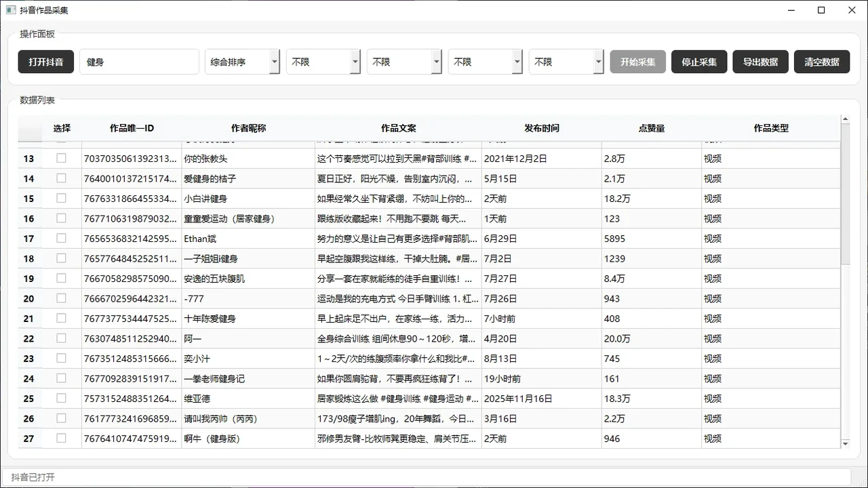868x488 pixels.
Task: Select the checkbox in row 27
Action: pos(61,438)
